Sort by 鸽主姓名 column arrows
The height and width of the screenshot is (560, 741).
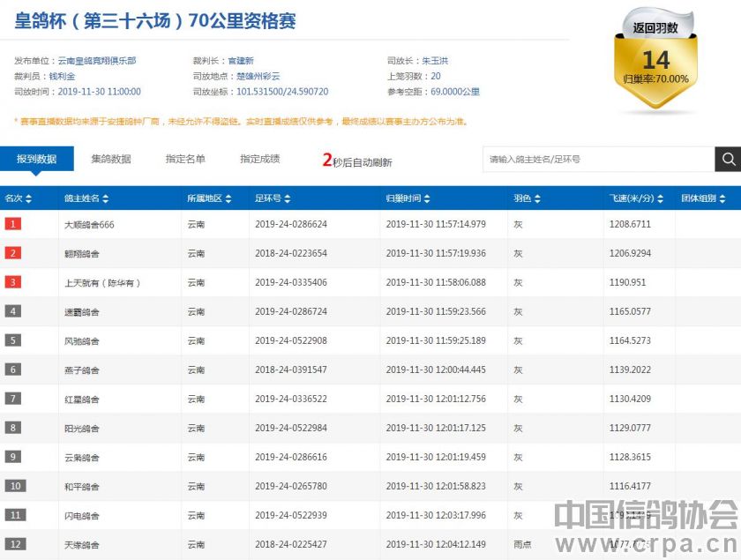[x=105, y=198]
